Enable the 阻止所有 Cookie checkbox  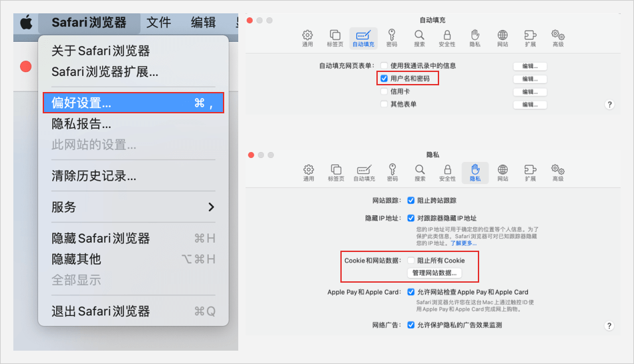pos(411,261)
